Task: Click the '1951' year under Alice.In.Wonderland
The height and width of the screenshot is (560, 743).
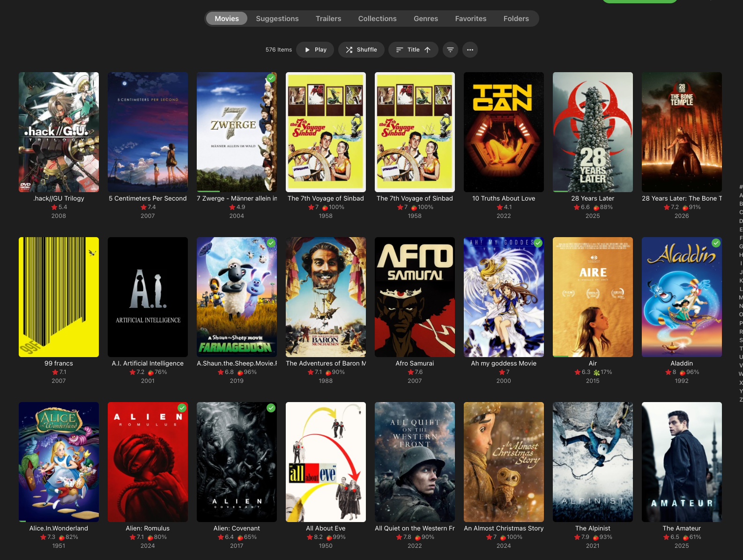Action: (59, 546)
